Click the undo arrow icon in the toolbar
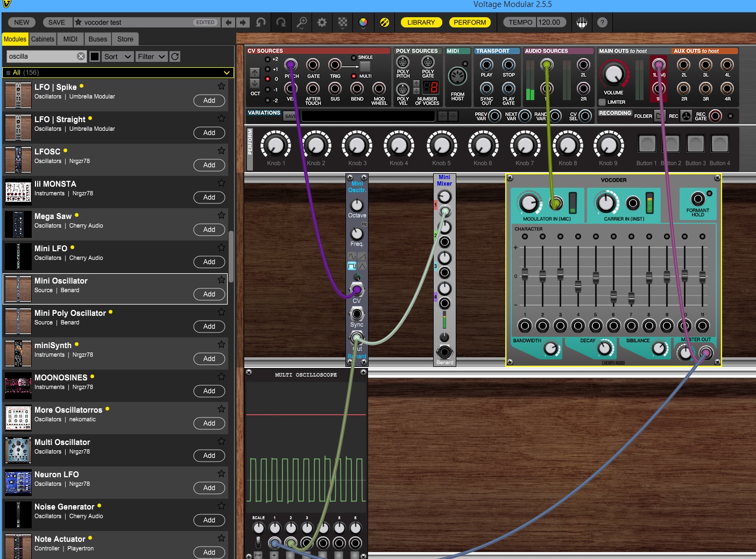756x559 pixels. pos(261,22)
